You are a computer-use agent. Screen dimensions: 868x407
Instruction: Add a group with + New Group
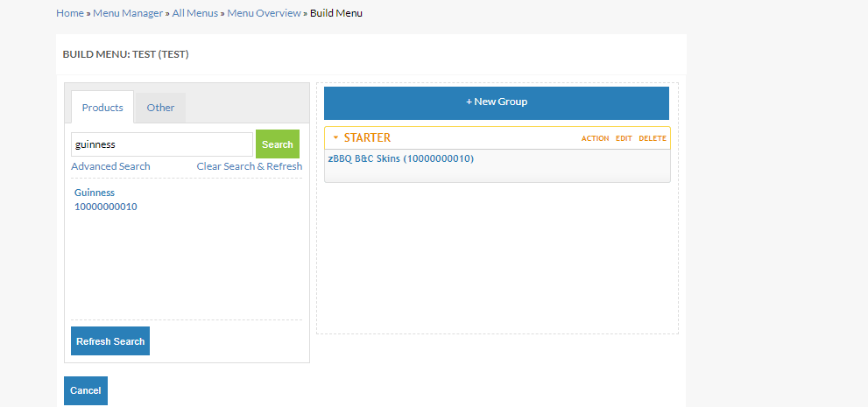point(496,102)
